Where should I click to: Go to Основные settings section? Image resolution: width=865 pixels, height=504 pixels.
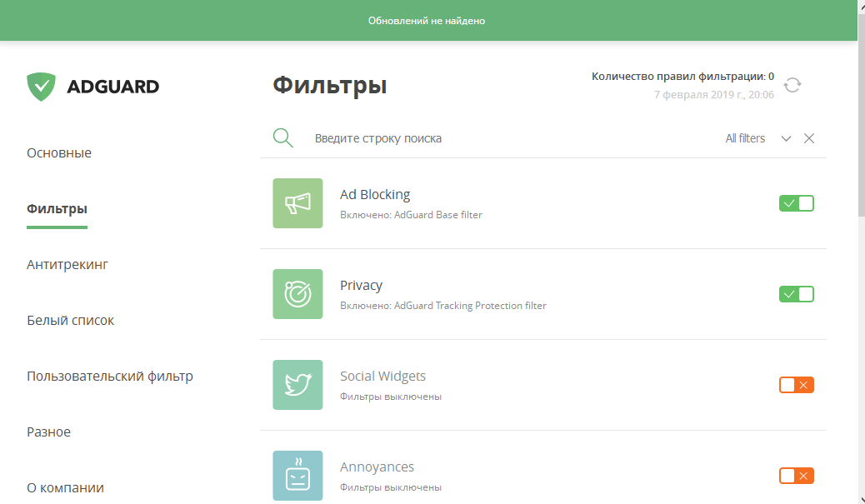(x=59, y=152)
